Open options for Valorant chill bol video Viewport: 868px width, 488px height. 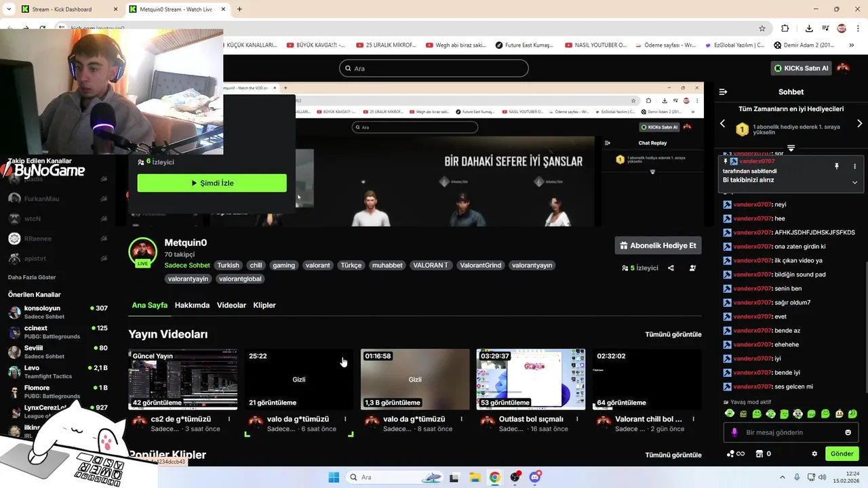click(693, 419)
